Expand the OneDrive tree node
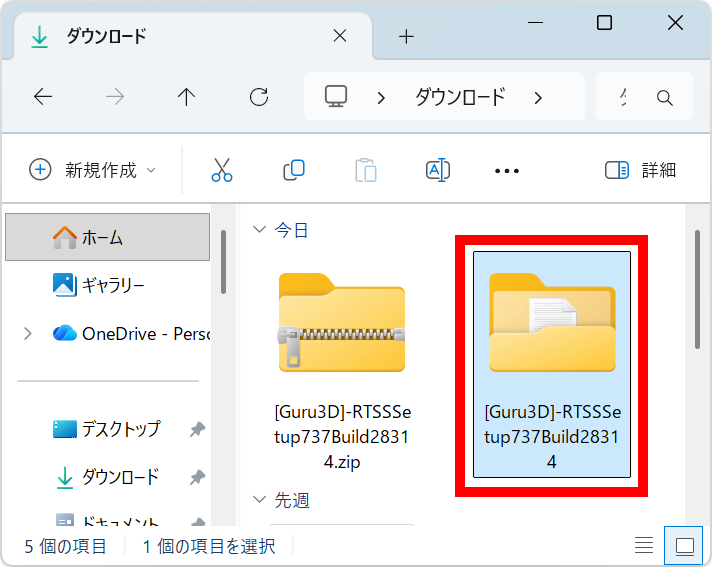Viewport: 712px width, 567px height. coord(27,333)
